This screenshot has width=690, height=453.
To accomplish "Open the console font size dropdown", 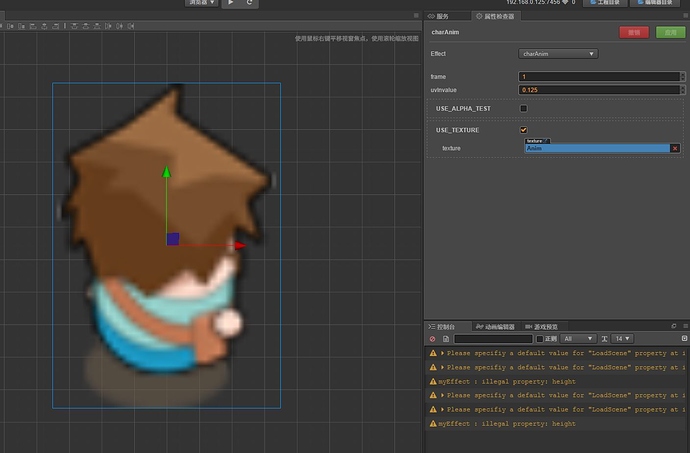I will 622,339.
